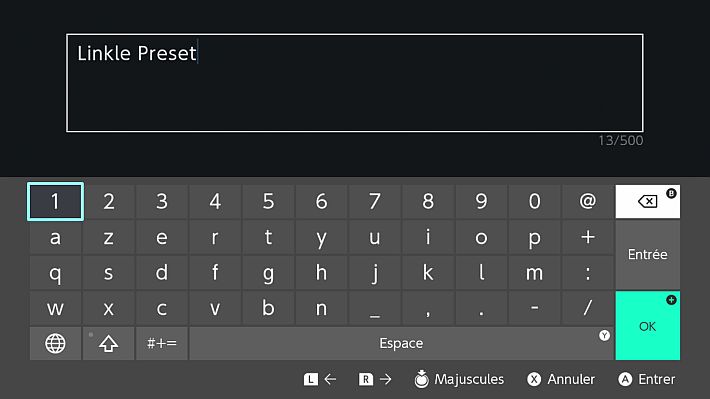Select the A Entrer option

coord(647,379)
